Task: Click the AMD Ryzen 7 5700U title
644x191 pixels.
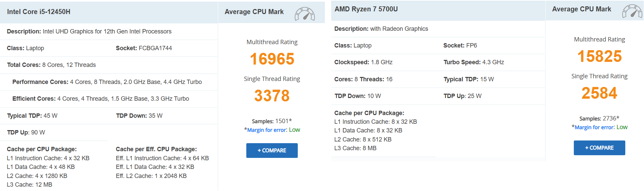Action: 366,9
